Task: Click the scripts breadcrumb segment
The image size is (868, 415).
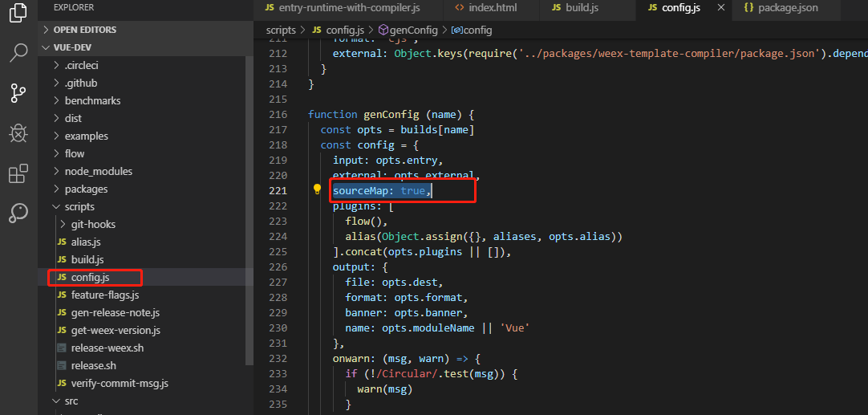Action: click(x=281, y=30)
